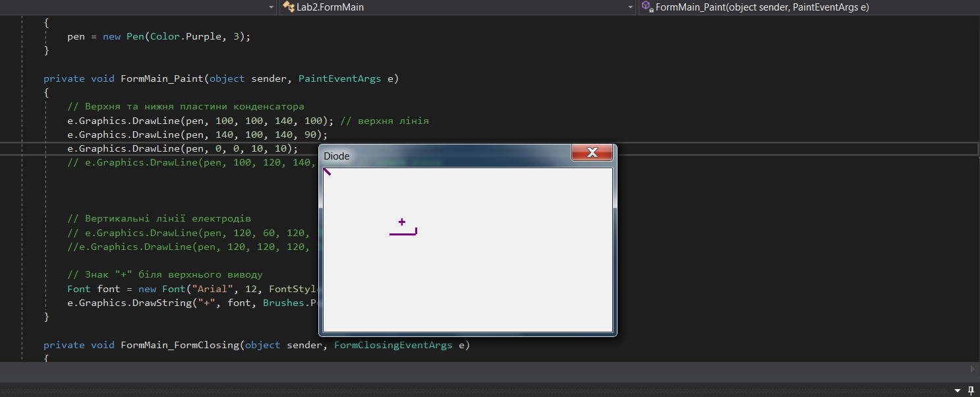
Task: Click the 'Font font = new Font' line
Action: 192,289
